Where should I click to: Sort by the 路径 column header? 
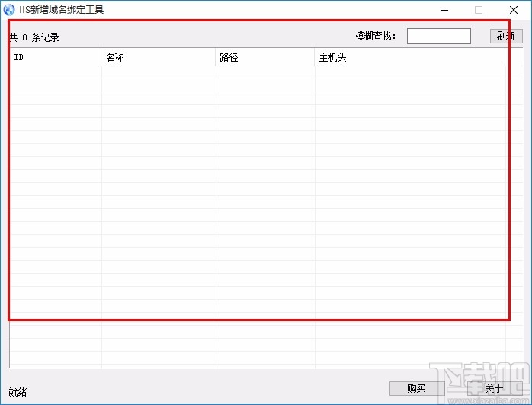[265, 57]
